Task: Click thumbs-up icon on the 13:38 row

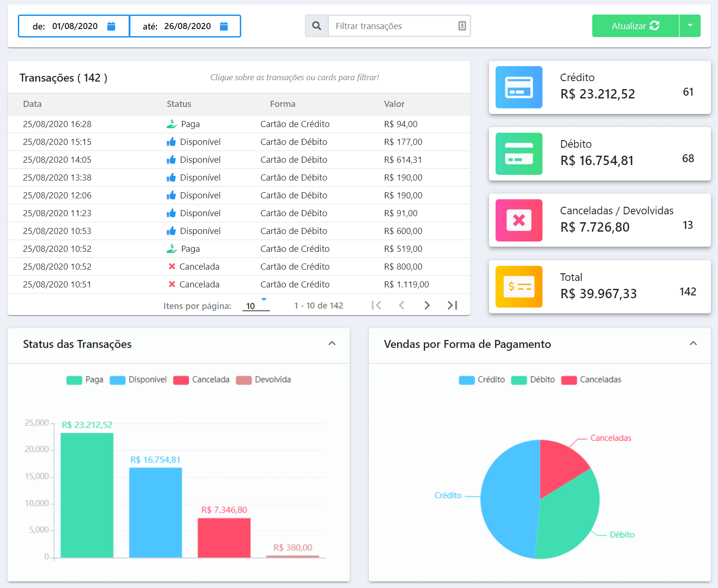Action: click(x=171, y=177)
